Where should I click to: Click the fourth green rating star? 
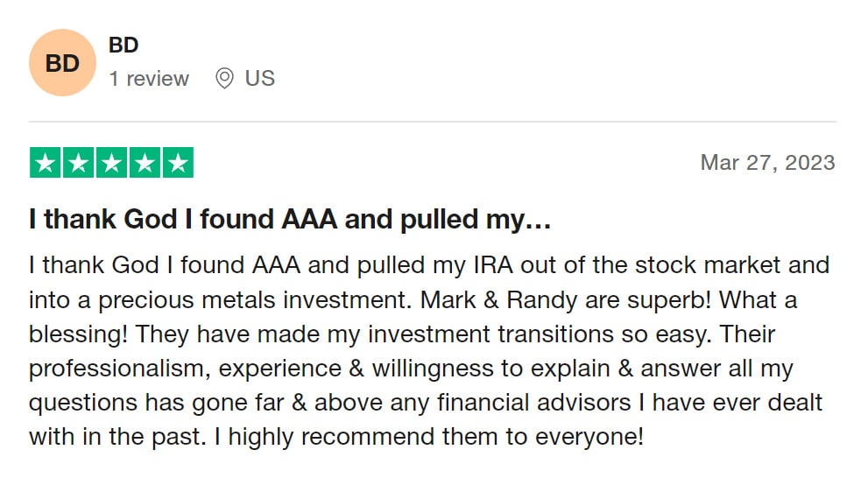point(145,163)
